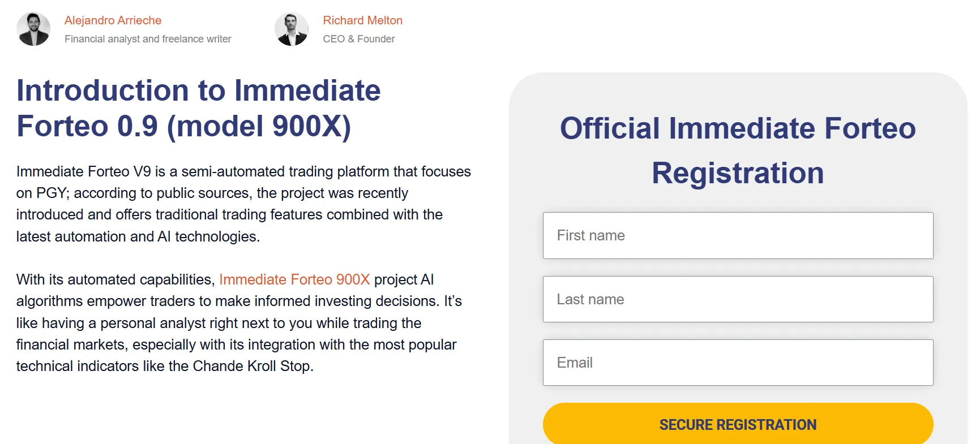Click the first paragraph about Immediate Forteo V9
980x444 pixels.
click(243, 204)
